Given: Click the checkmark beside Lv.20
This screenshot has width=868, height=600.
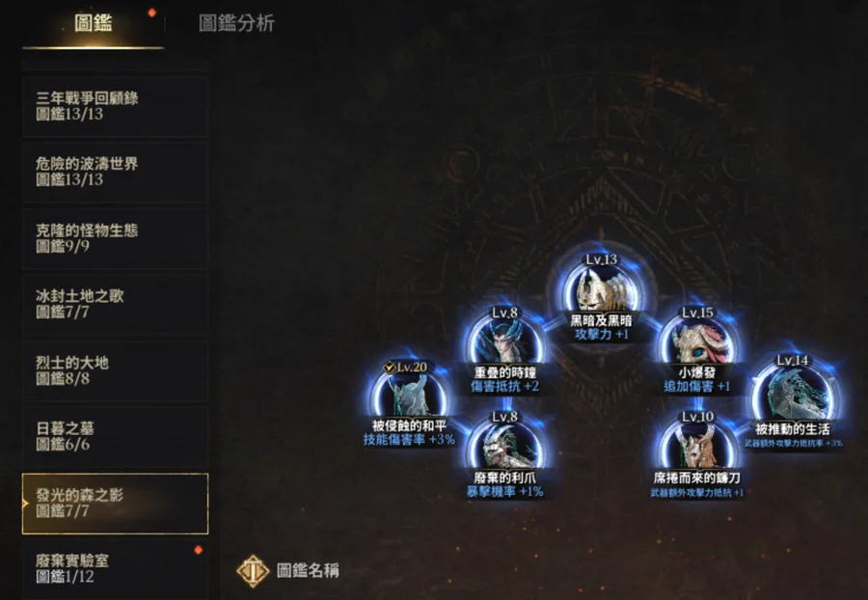Looking at the screenshot, I should (x=390, y=367).
